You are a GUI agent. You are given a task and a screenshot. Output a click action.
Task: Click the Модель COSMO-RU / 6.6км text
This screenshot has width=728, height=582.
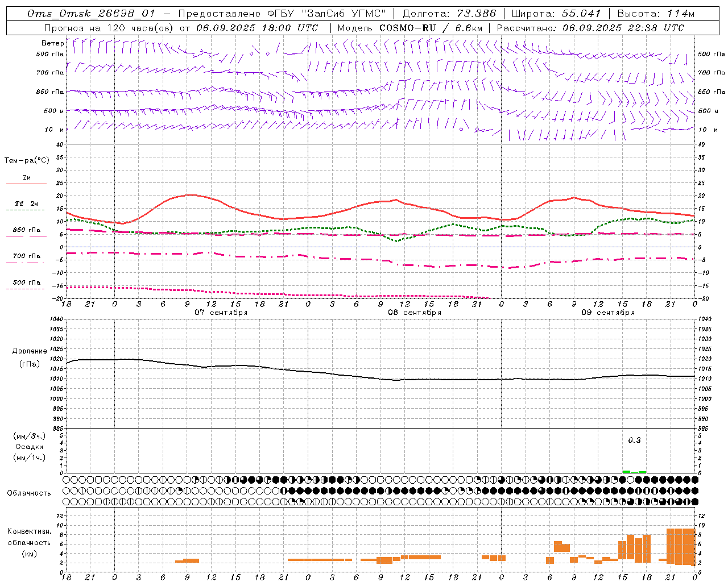coord(410,28)
